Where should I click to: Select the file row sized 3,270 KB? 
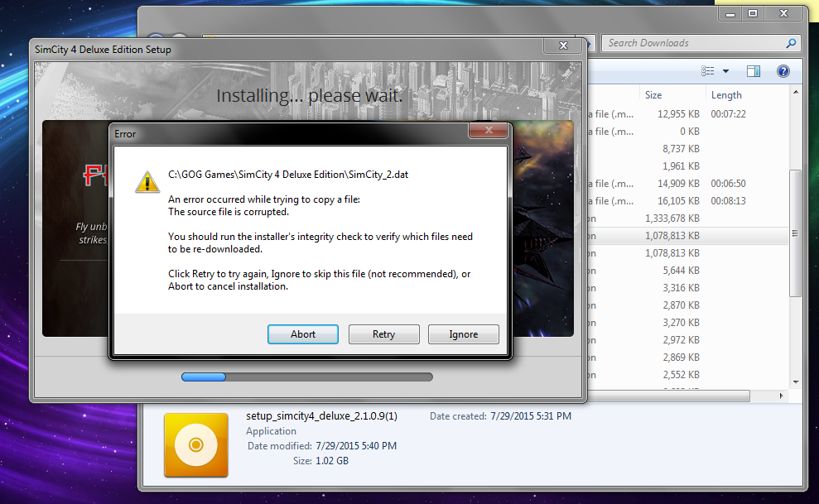pos(688,323)
